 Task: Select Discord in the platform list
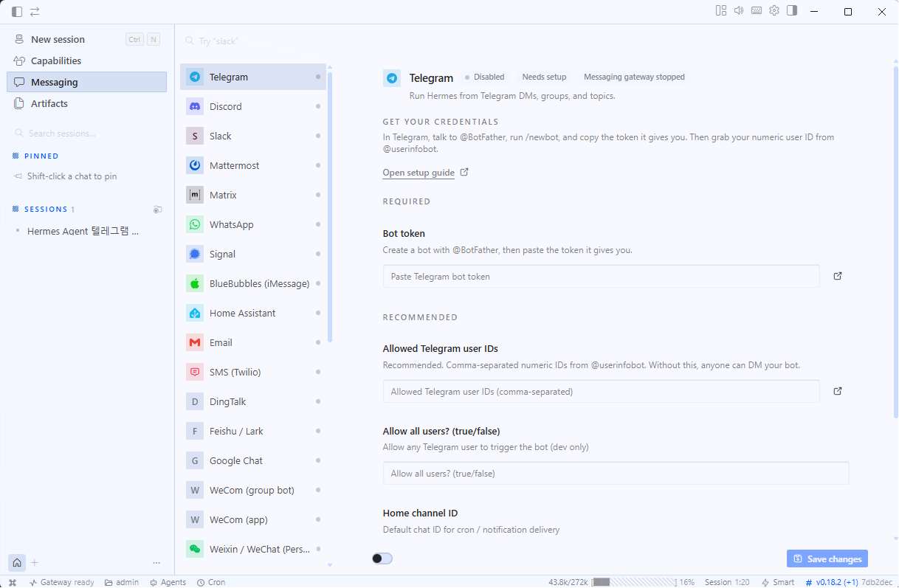click(x=253, y=106)
